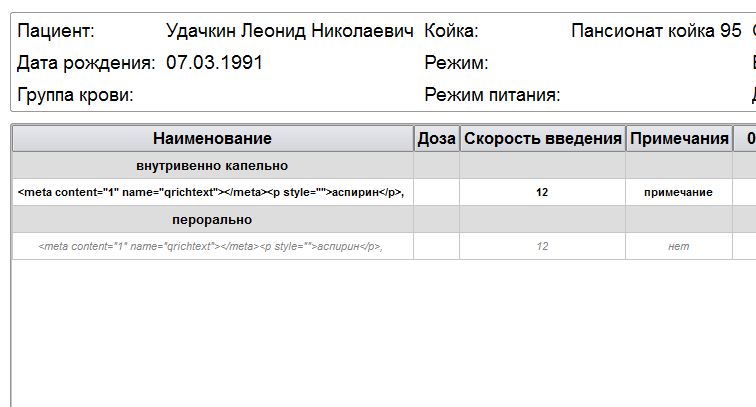Click patient name Удачкин Леонид Николаевич
The width and height of the screenshot is (756, 407).
click(x=289, y=31)
